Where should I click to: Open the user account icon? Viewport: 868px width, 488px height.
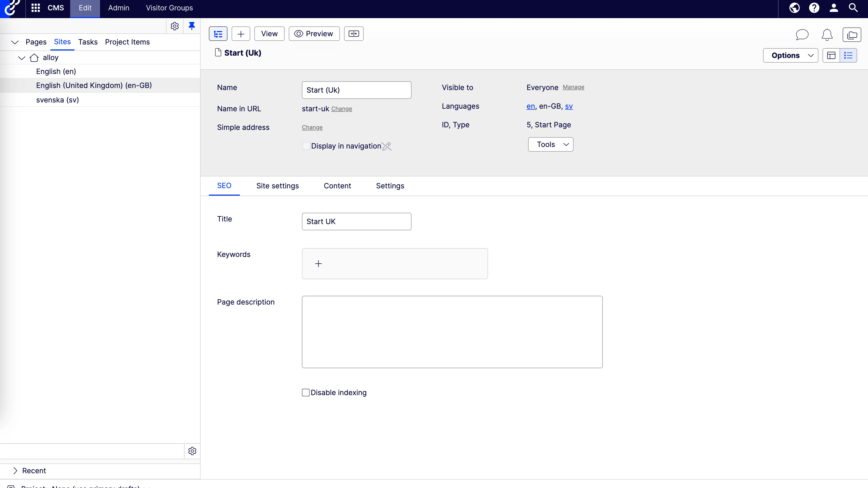[834, 8]
